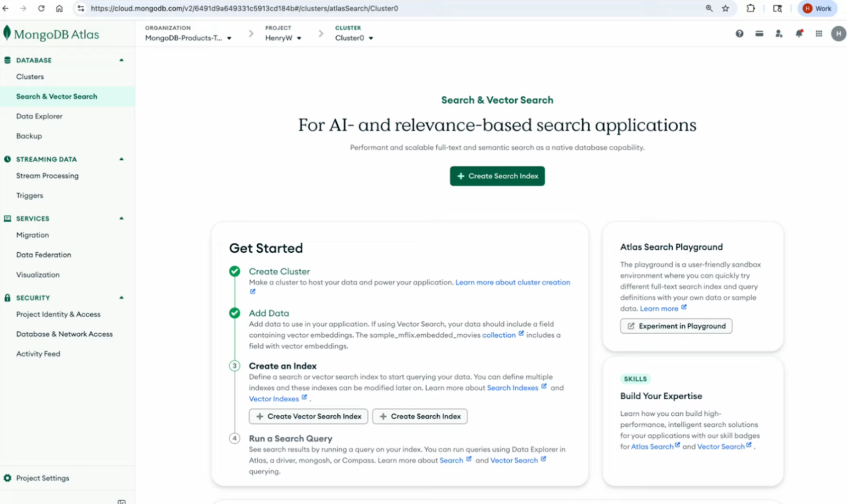Open Data Explorer in sidebar
This screenshot has height=504, width=847.
coord(39,116)
